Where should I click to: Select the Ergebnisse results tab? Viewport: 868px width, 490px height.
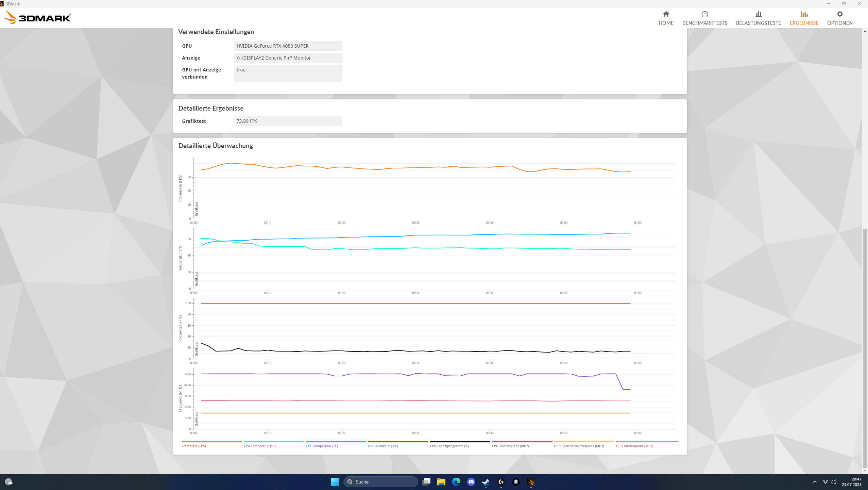coord(804,18)
